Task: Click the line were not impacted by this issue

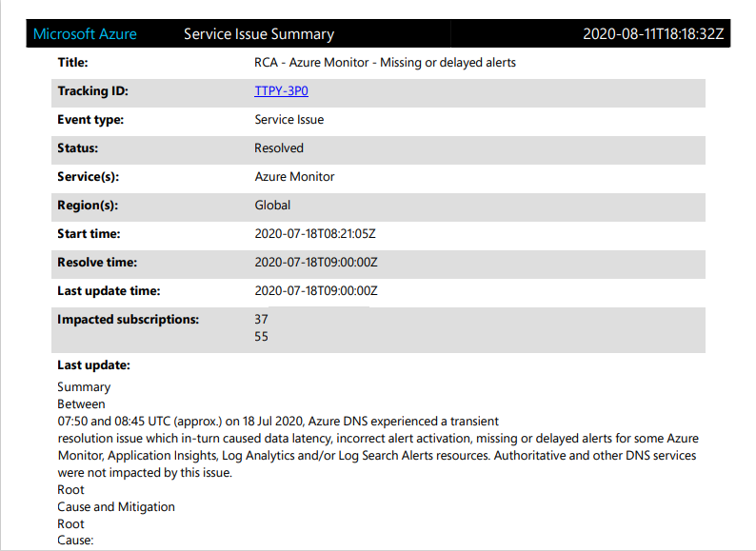Action: click(145, 473)
